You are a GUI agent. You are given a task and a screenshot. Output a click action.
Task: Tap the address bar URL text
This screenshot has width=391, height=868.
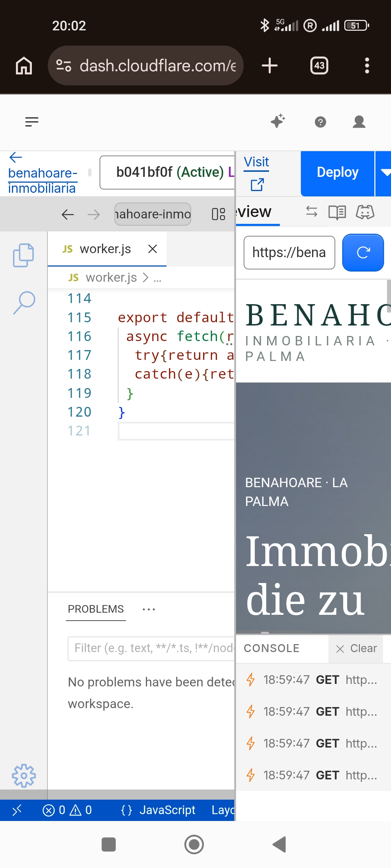tap(158, 66)
